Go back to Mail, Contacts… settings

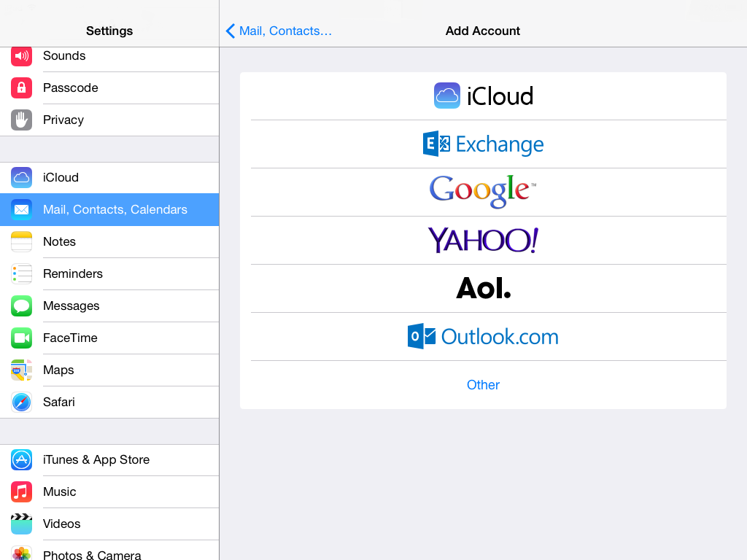tap(279, 31)
